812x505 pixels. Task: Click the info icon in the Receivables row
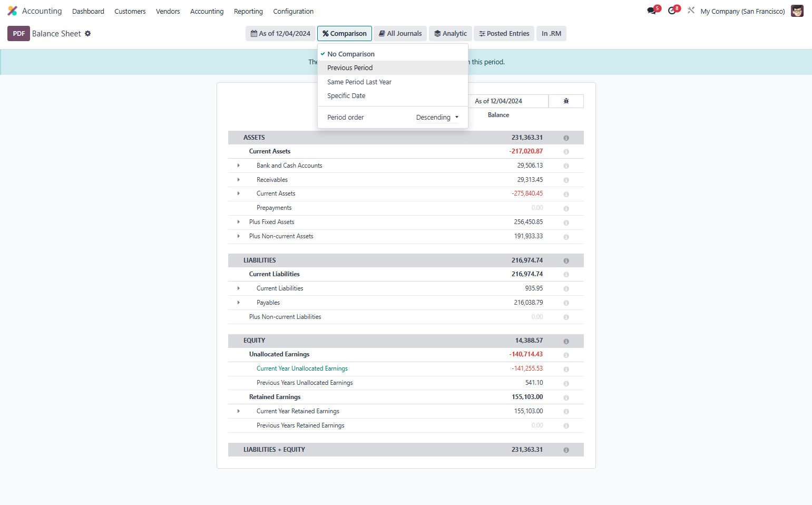click(566, 180)
